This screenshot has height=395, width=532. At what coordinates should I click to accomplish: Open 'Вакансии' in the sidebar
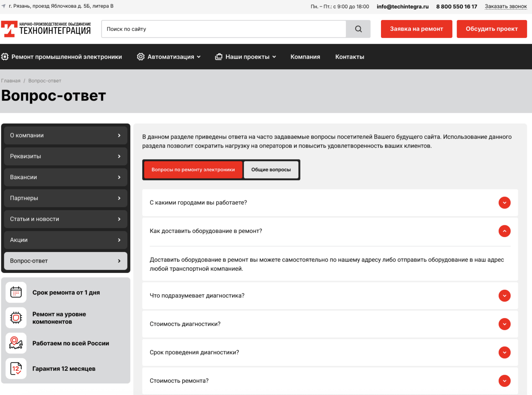[66, 177]
